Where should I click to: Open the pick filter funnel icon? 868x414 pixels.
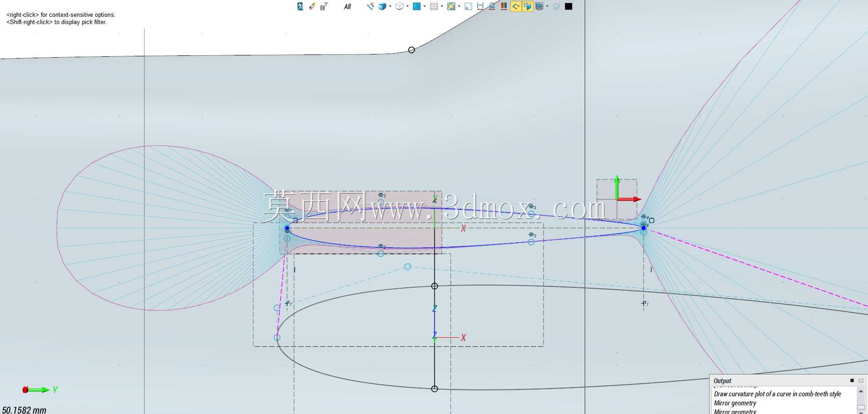(x=324, y=6)
